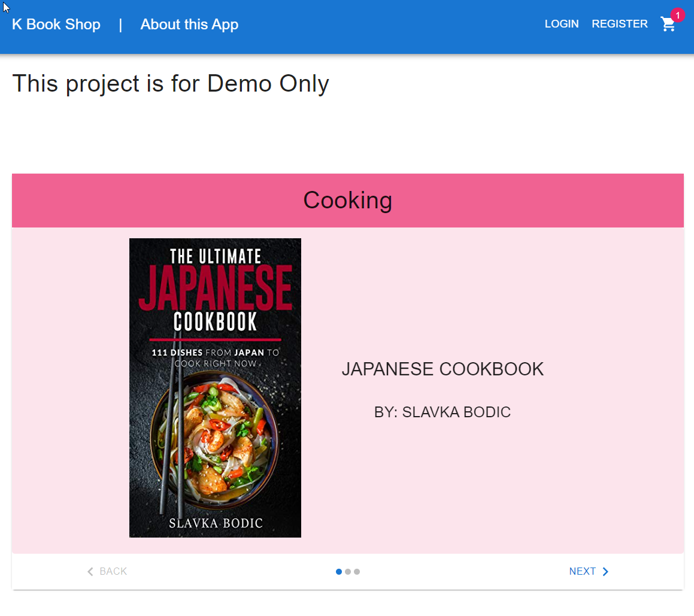
Task: Click the left chevron beside BACK
Action: coord(89,572)
